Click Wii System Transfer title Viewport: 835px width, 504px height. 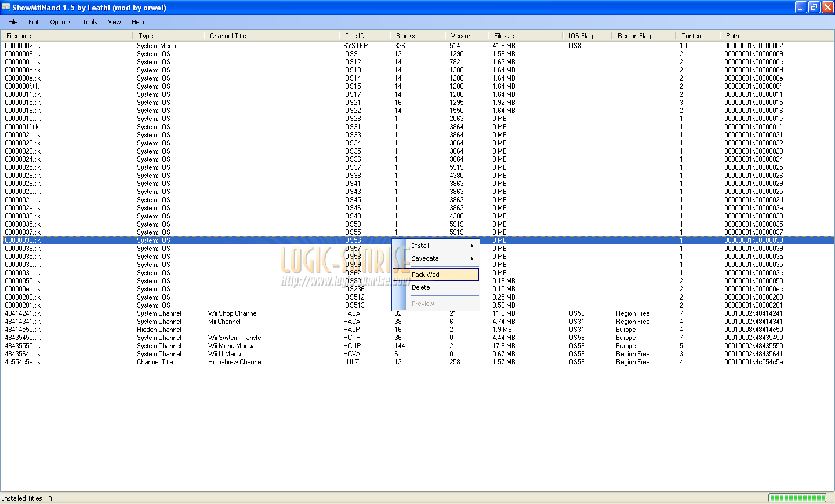(235, 338)
